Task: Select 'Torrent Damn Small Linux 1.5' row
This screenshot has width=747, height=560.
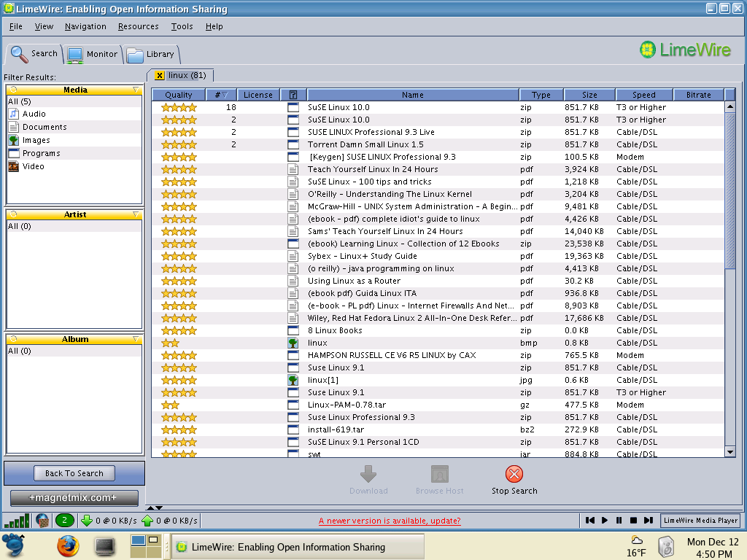Action: coord(438,145)
